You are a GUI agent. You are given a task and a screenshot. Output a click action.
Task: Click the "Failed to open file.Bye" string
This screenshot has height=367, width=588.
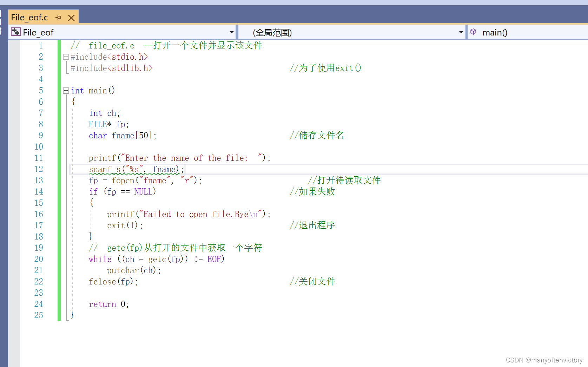200,214
